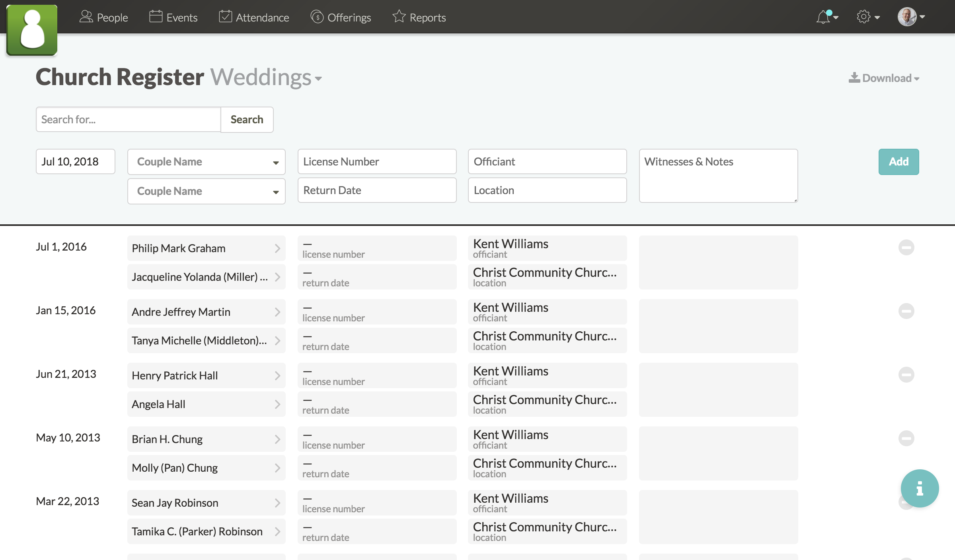Open Andre Jeffrey Martin's profile
Screen dimensions: 955x560
pyautogui.click(x=206, y=312)
